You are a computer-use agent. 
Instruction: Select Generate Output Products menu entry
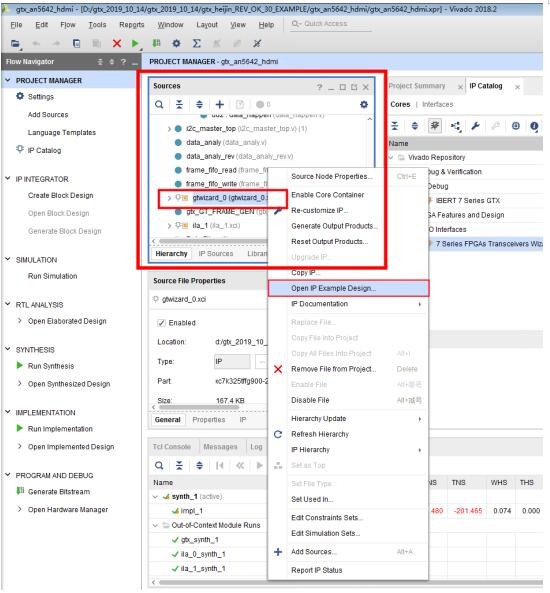(334, 226)
